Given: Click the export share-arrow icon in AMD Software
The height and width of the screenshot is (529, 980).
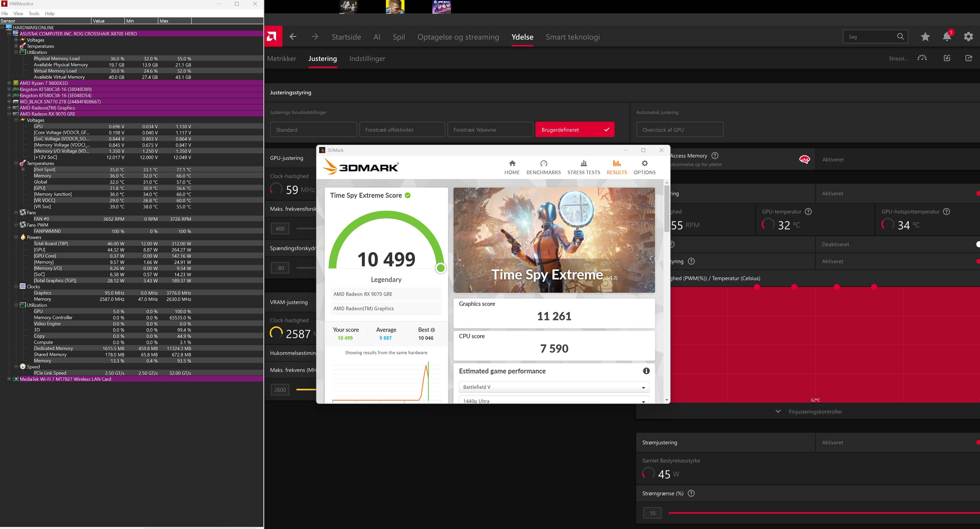Looking at the screenshot, I should coord(969,58).
